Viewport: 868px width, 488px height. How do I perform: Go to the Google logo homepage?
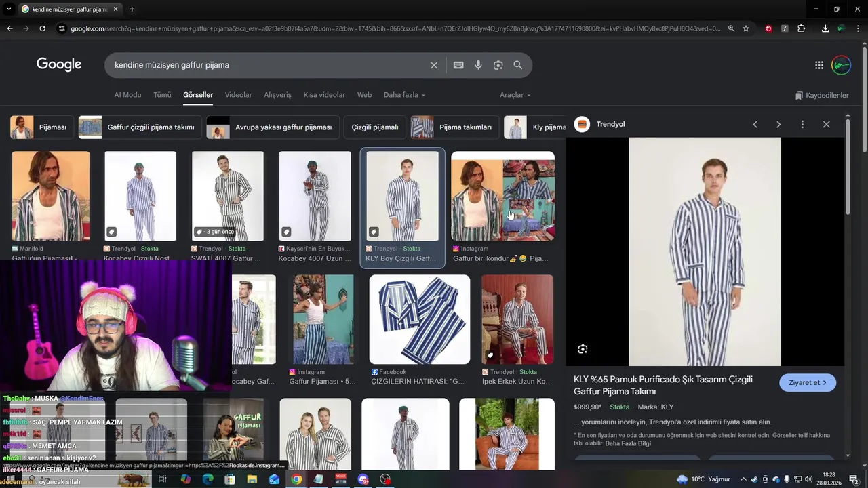point(59,64)
